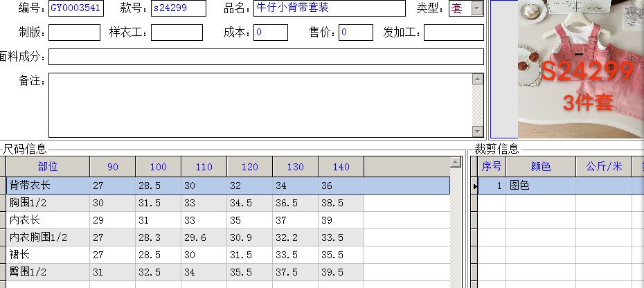Image resolution: width=644 pixels, height=288 pixels.
Task: Click the S24299 product image thumbnail
Action: 581,69
